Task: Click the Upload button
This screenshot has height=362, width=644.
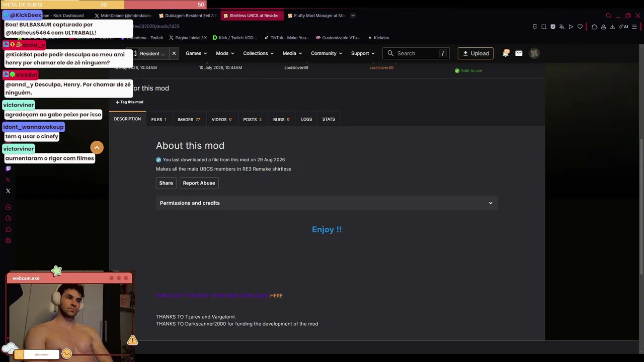Action: pyautogui.click(x=475, y=53)
